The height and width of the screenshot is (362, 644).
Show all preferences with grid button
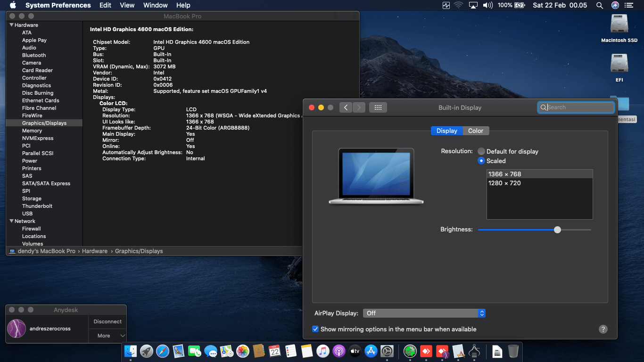(x=378, y=107)
